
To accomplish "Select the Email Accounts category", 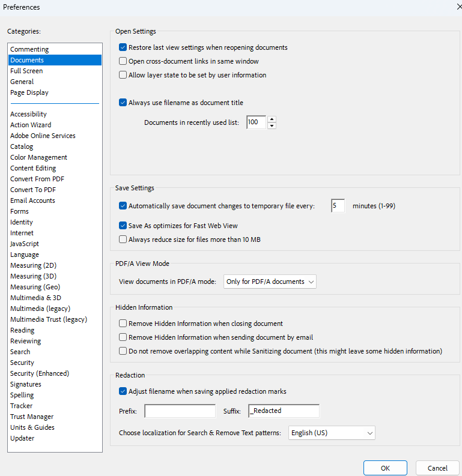I will click(55, 200).
